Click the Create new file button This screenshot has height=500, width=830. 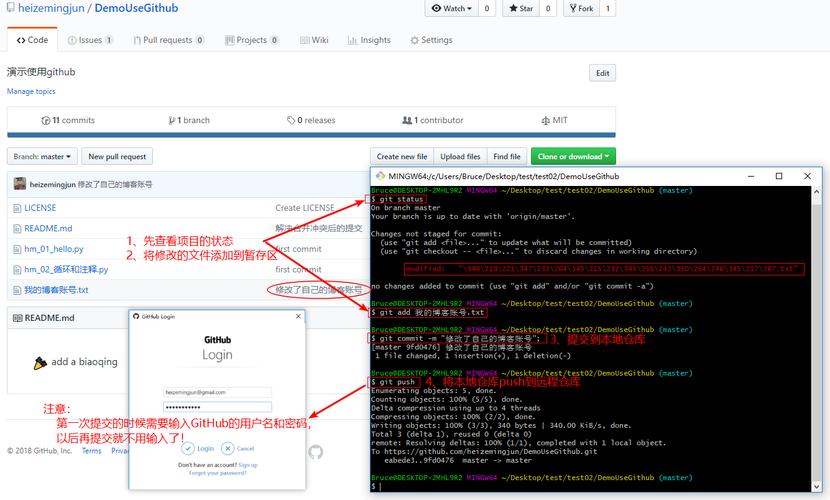402,157
